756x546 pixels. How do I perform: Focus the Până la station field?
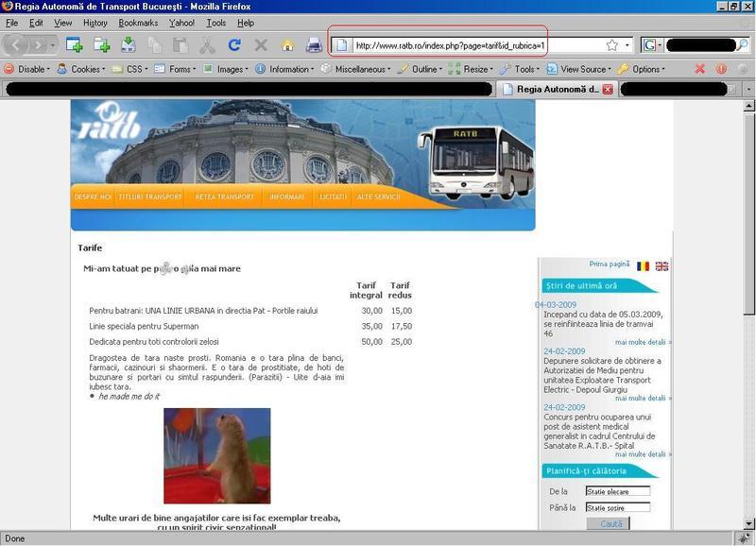618,507
